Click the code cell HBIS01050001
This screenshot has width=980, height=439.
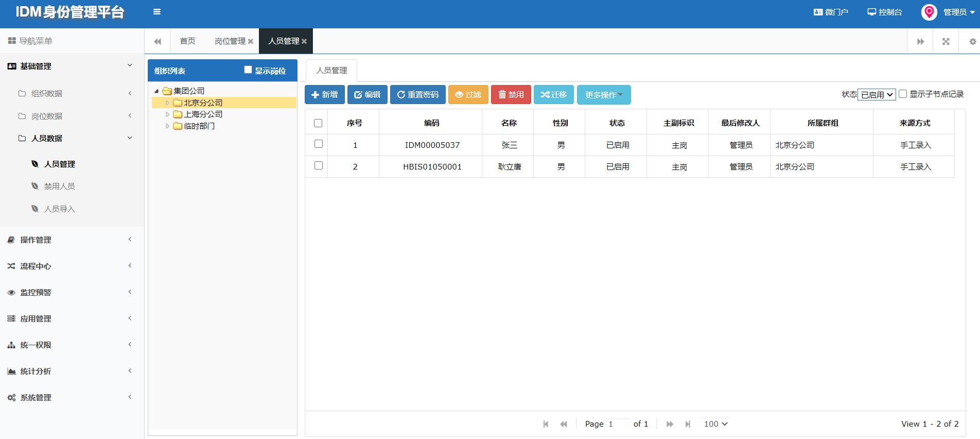click(x=432, y=167)
